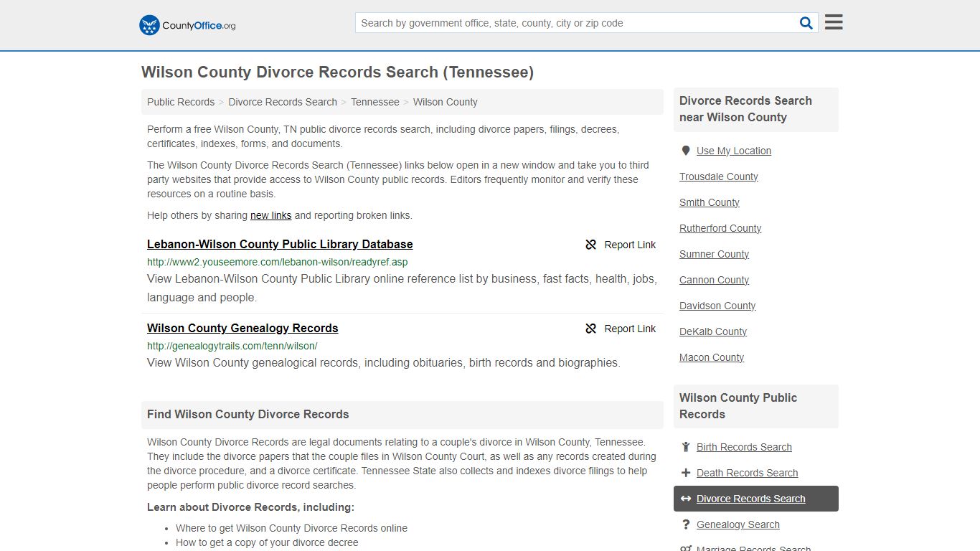Open Trousdale County divorce records
980x551 pixels.
click(719, 176)
